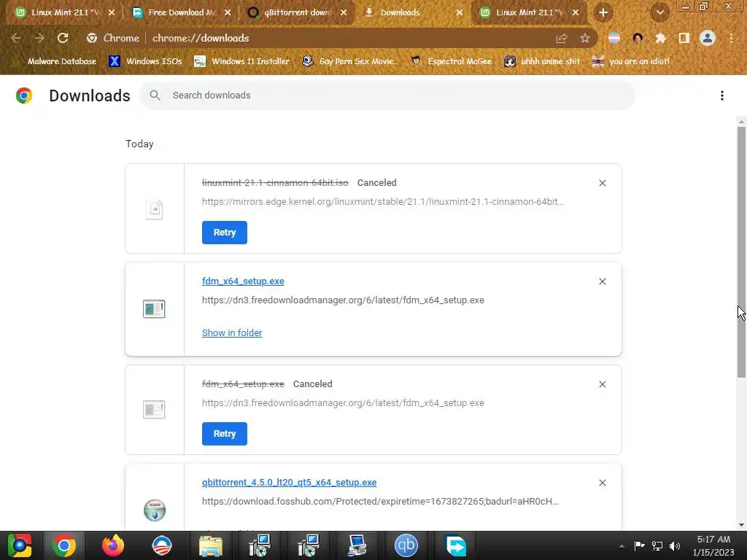Close the qBittorrent download tab

[x=344, y=13]
